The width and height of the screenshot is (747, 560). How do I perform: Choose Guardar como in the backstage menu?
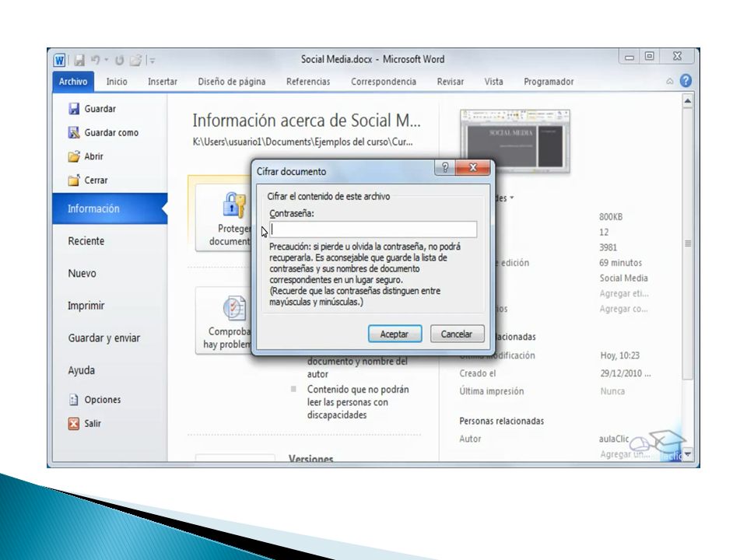coord(103,132)
